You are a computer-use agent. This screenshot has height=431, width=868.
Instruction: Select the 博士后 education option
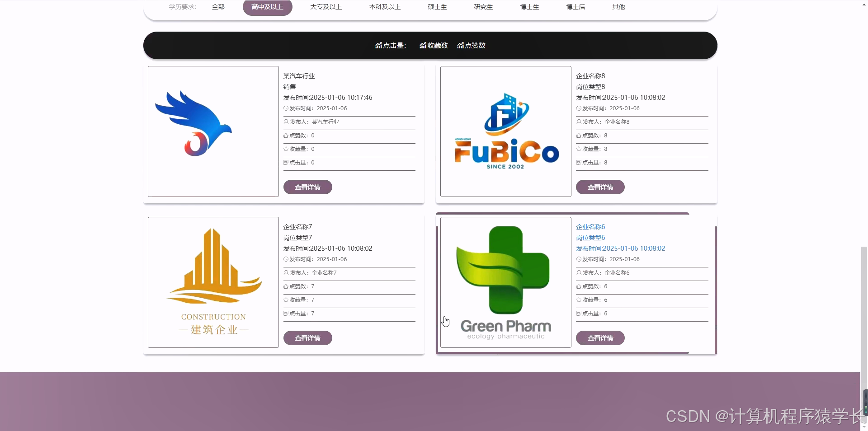tap(576, 7)
